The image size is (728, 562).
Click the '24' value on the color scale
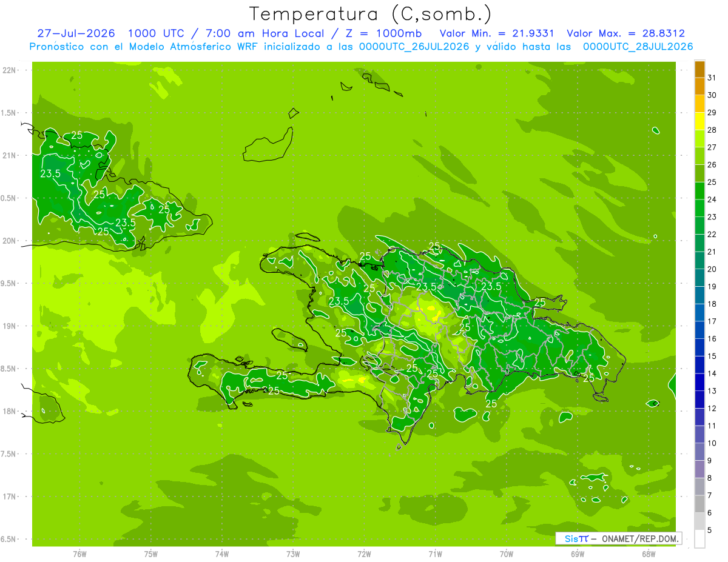[x=712, y=199]
